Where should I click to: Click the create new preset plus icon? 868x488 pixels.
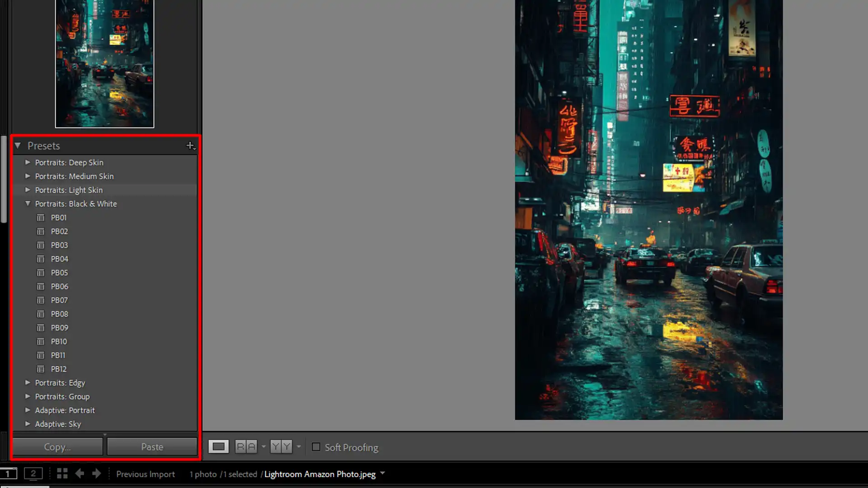(x=191, y=145)
